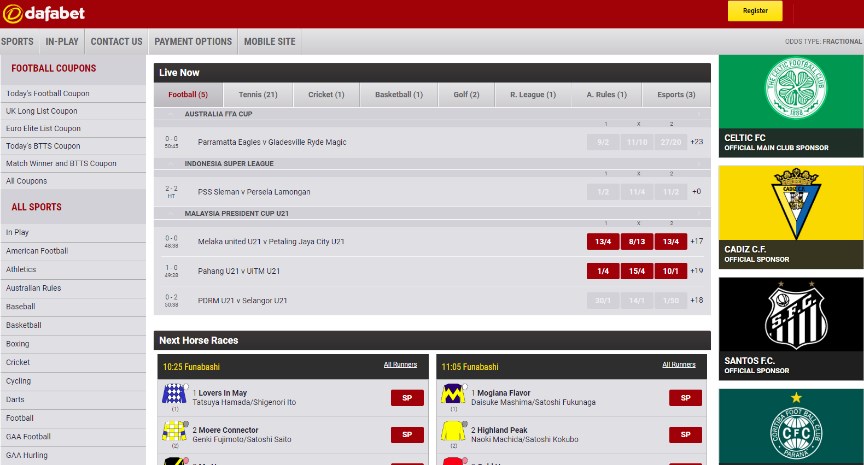Open Parramatta Eagles v Gladesville Ryde Magic
864x465 pixels.
(x=272, y=142)
